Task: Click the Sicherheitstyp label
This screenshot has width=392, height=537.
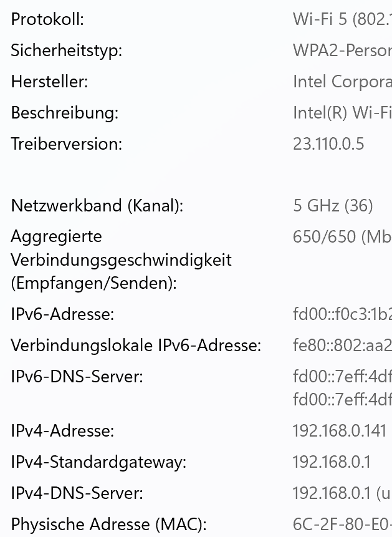Action: coord(66,51)
